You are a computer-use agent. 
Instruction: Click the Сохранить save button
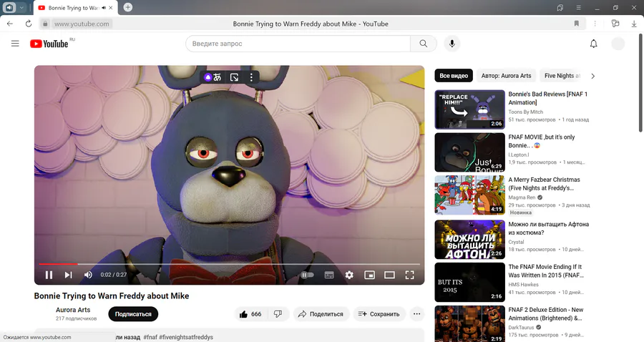click(379, 314)
